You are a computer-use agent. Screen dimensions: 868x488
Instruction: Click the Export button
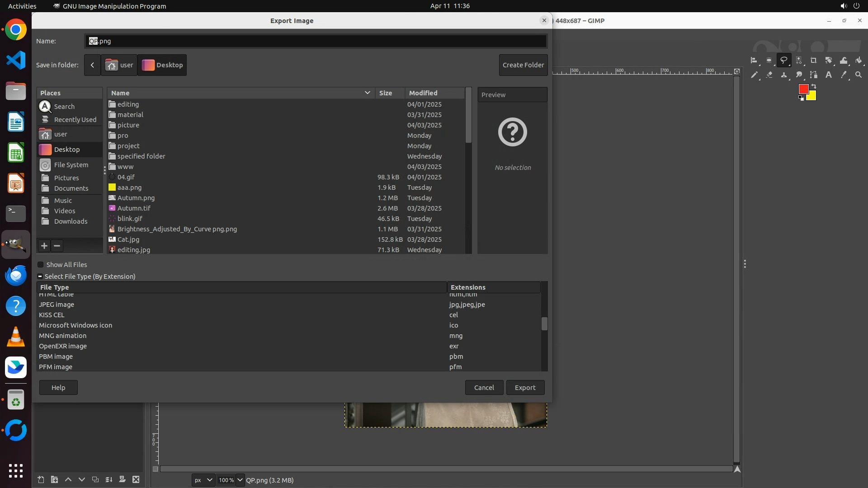tap(525, 388)
